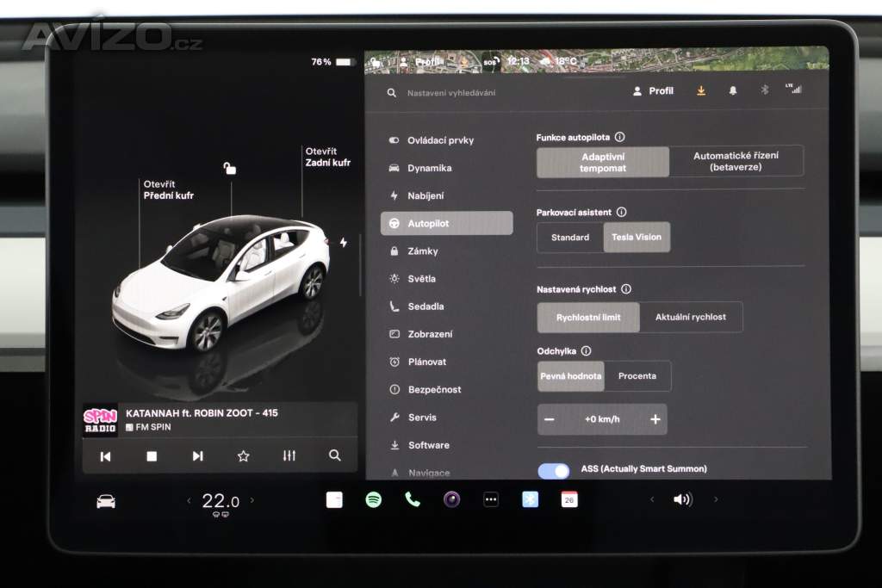The width and height of the screenshot is (882, 588).
Task: Mute audio via the speaker icon
Action: 683,499
